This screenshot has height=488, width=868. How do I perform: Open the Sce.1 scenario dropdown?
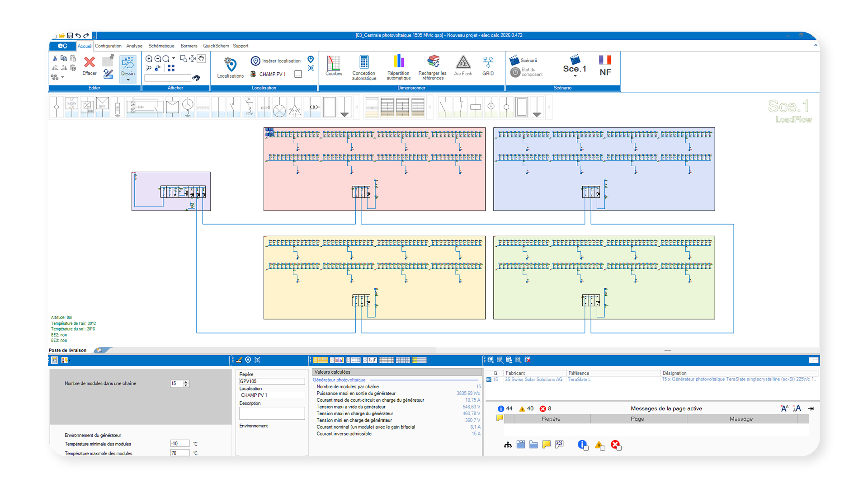point(575,76)
